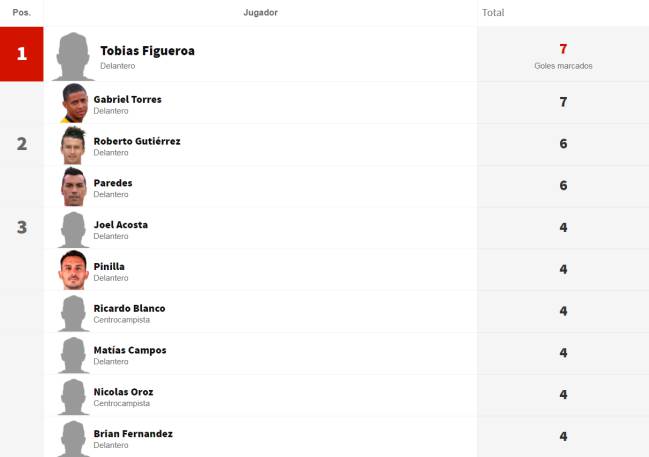Click the Gabriel Torres name link
649x457 pixels.
coord(127,99)
